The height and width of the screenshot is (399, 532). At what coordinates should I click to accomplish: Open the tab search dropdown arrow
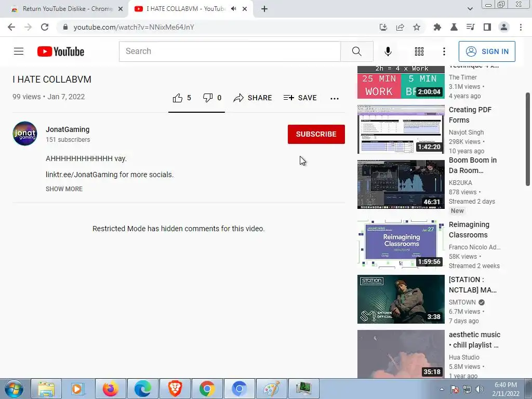pyautogui.click(x=470, y=9)
